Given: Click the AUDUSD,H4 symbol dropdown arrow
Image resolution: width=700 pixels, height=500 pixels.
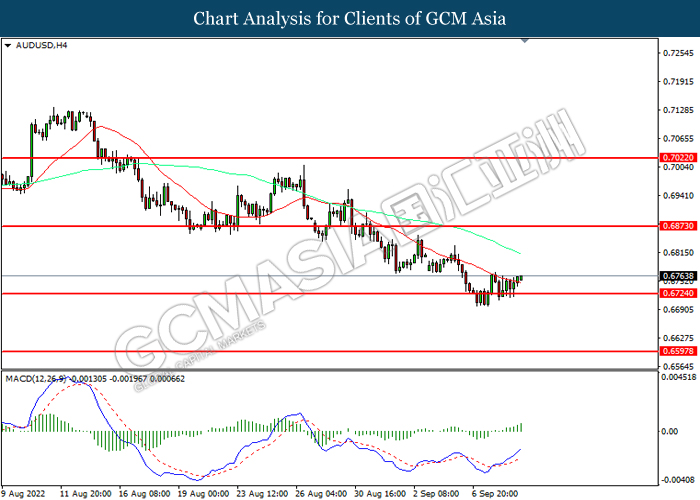Looking at the screenshot, I should pyautogui.click(x=8, y=46).
